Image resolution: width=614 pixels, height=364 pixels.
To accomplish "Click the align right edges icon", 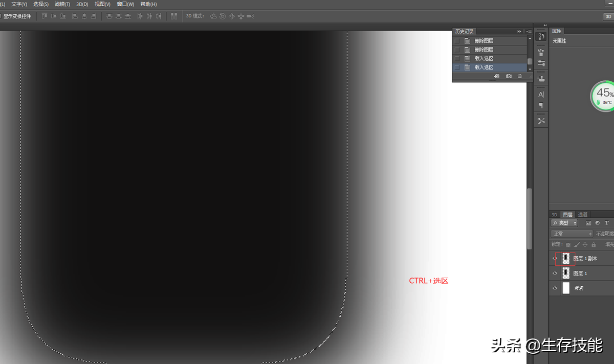I will (94, 16).
